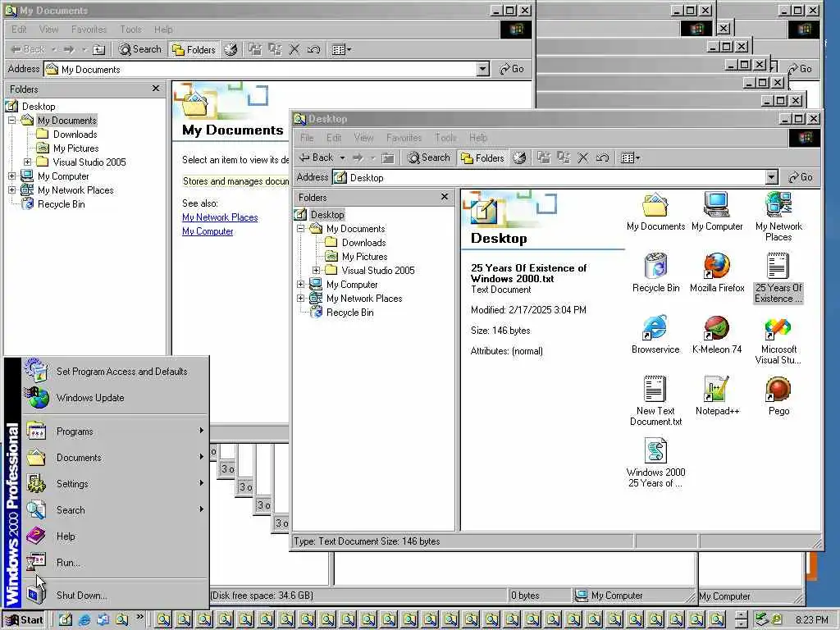
Task: Expand My Computer in My Documents window tree
Action: (x=11, y=176)
